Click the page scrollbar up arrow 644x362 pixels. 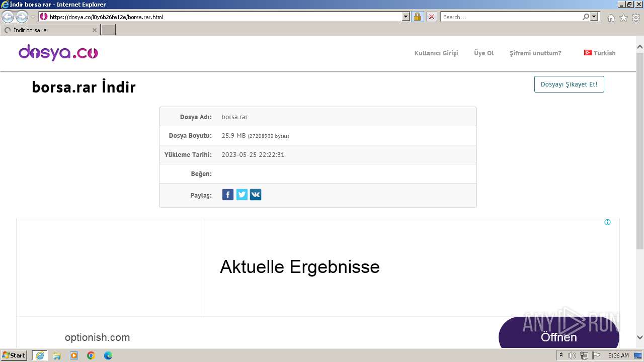click(x=640, y=47)
